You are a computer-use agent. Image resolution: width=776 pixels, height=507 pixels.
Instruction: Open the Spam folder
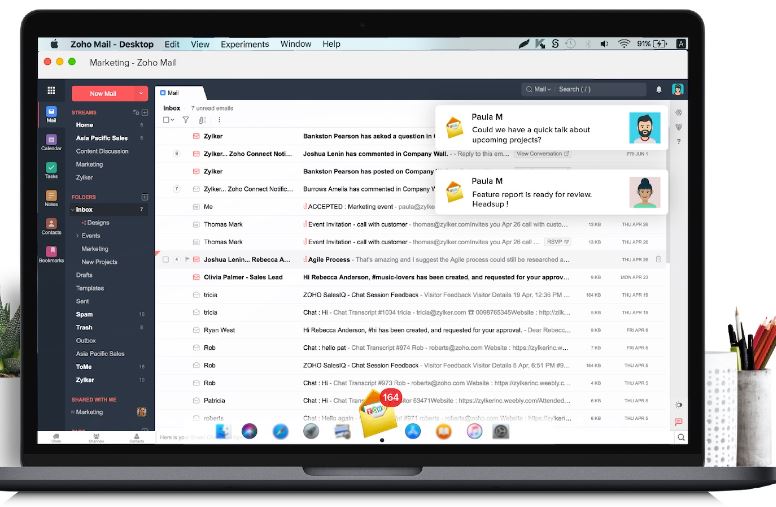84,314
